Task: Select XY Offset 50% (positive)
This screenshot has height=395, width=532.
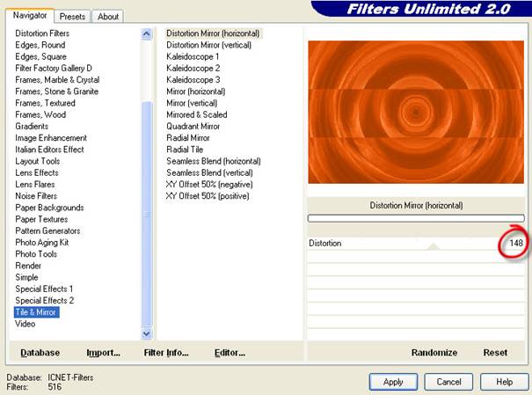Action: tap(208, 196)
